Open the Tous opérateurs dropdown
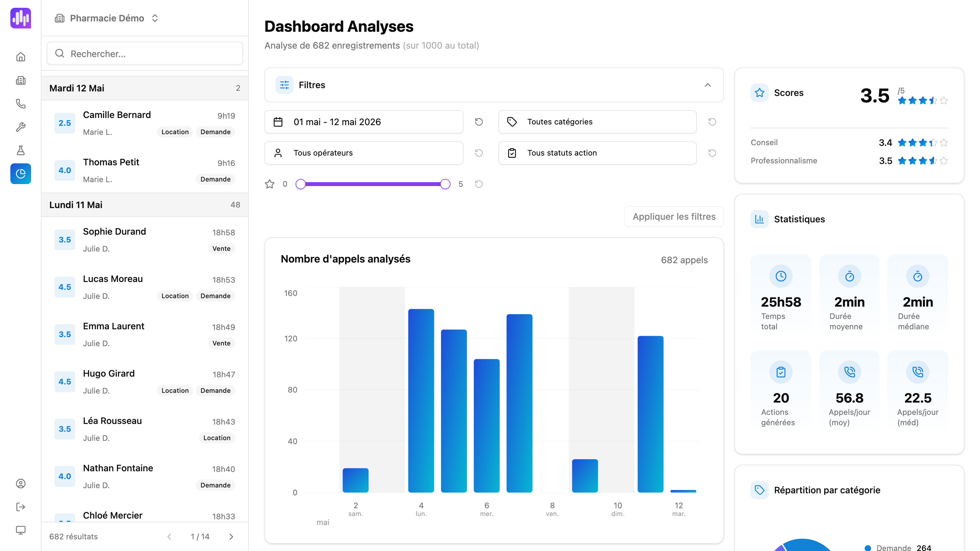 (x=364, y=153)
